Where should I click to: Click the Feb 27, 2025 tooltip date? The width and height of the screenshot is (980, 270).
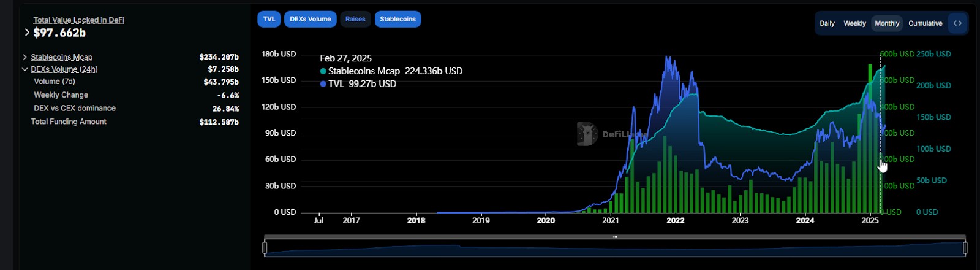(x=345, y=58)
